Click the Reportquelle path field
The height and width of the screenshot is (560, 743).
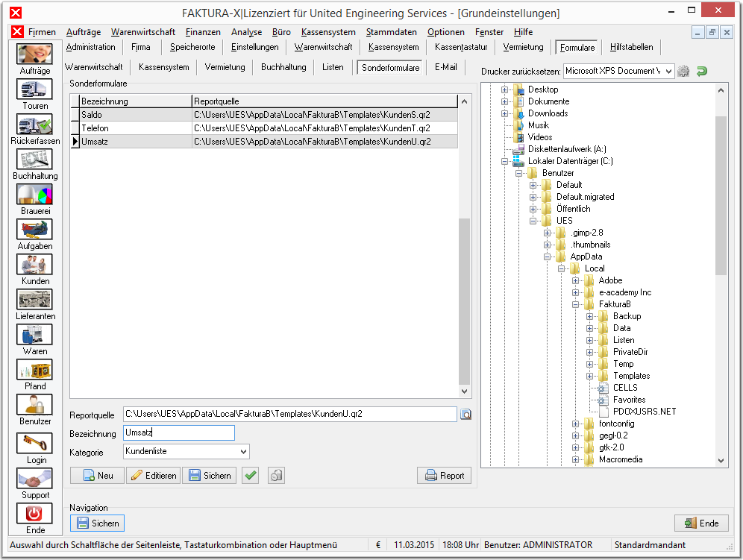[290, 414]
